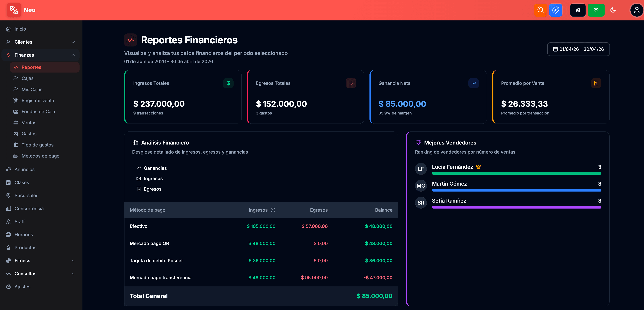The image size is (644, 310).
Task: Open the date range picker button
Action: [578, 49]
